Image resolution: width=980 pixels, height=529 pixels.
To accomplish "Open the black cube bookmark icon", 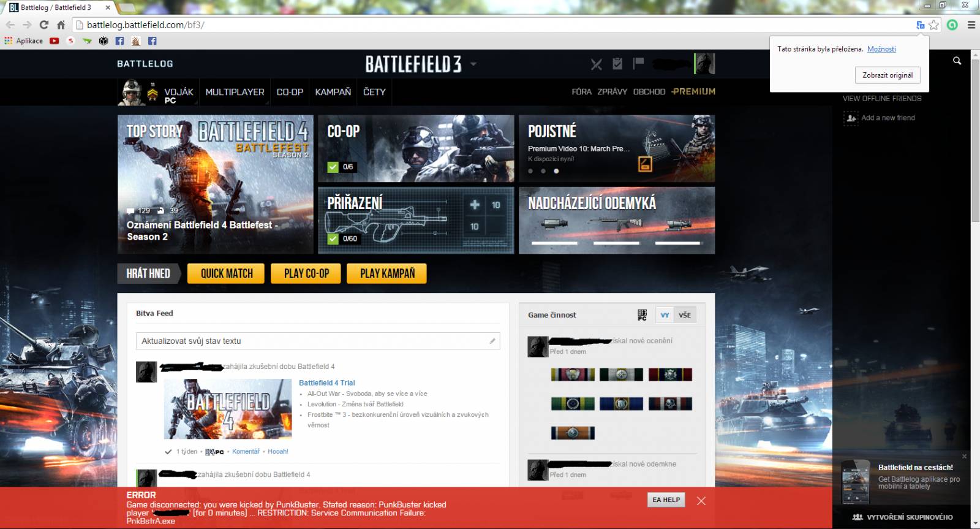I will pyautogui.click(x=104, y=41).
